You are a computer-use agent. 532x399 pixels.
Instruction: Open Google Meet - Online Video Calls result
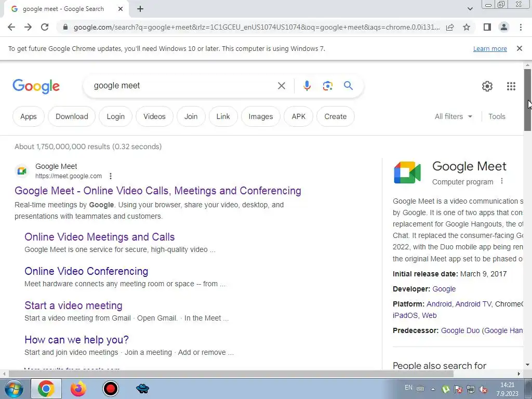(158, 191)
